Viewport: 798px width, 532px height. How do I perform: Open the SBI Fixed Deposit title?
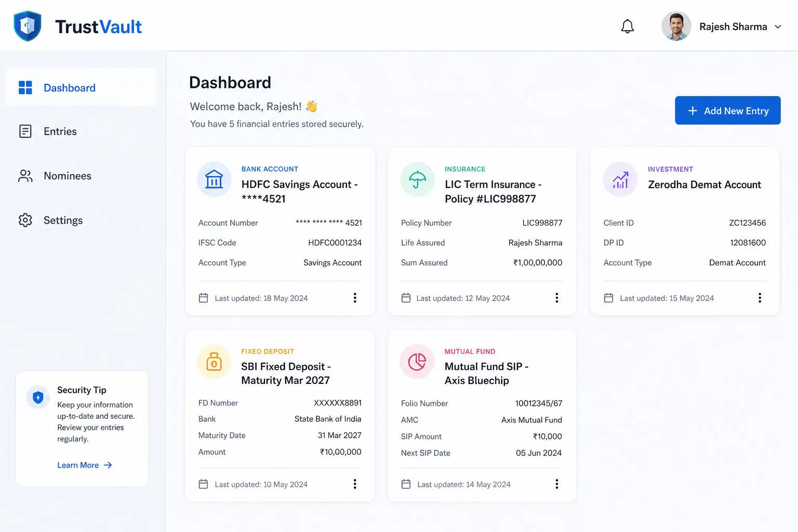coord(286,373)
